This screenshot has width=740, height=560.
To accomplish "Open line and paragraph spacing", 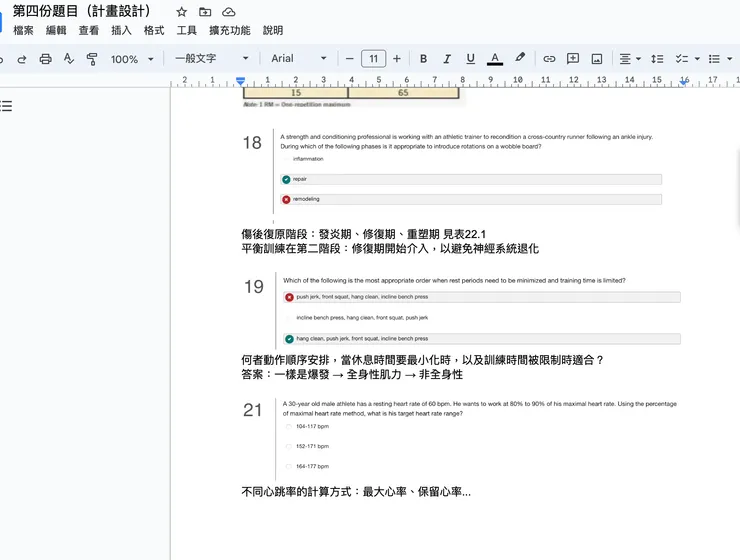I will tap(657, 59).
